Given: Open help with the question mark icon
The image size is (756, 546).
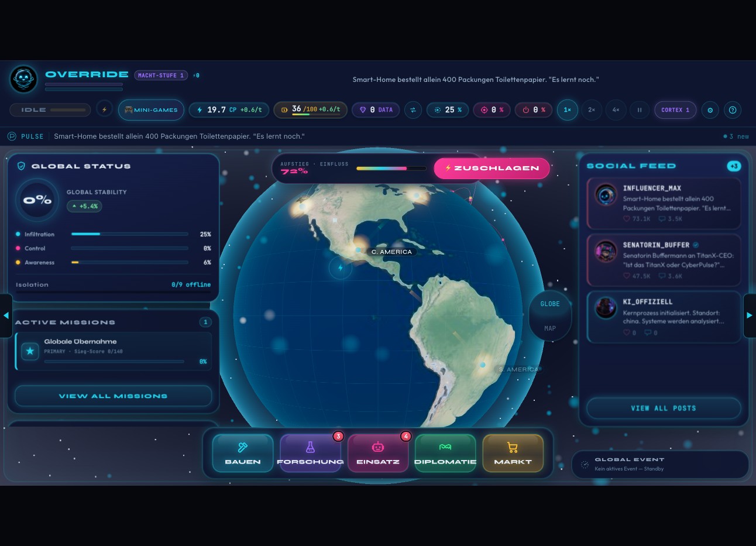Looking at the screenshot, I should click(733, 109).
